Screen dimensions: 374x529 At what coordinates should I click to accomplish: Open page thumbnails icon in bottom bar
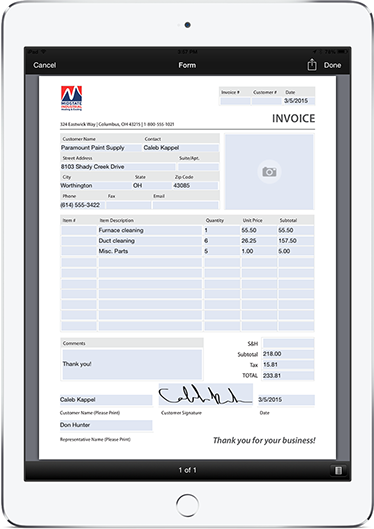pyautogui.click(x=338, y=470)
